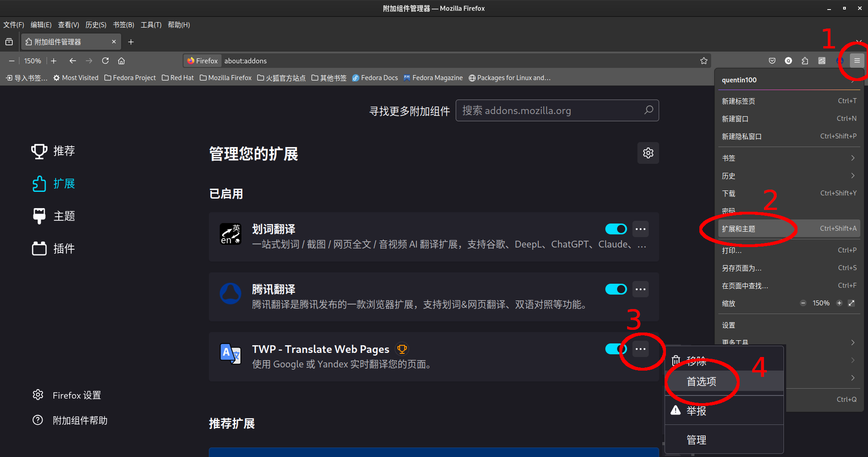The height and width of the screenshot is (457, 868).
Task: Expand the quentin100 account submenu
Action: coord(789,80)
